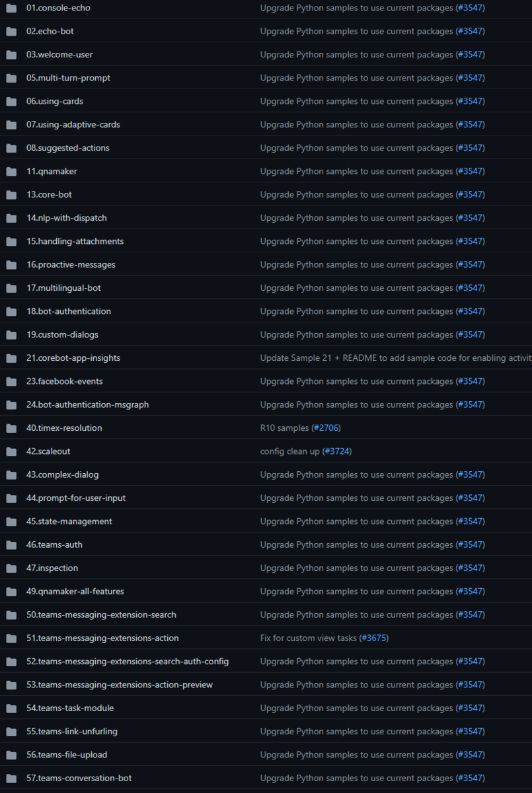Open pull request #3675 link
The image size is (532, 793).
tap(374, 638)
